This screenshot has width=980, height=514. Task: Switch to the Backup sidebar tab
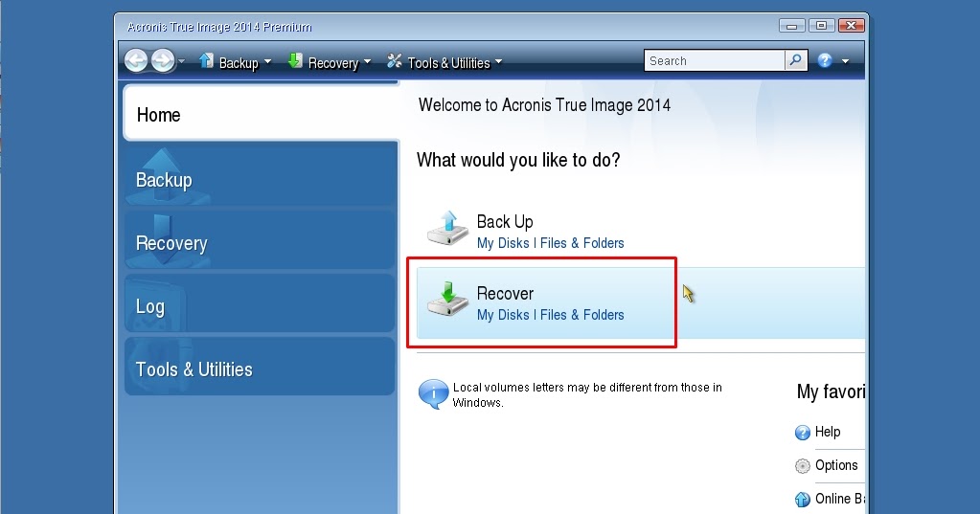[262, 175]
